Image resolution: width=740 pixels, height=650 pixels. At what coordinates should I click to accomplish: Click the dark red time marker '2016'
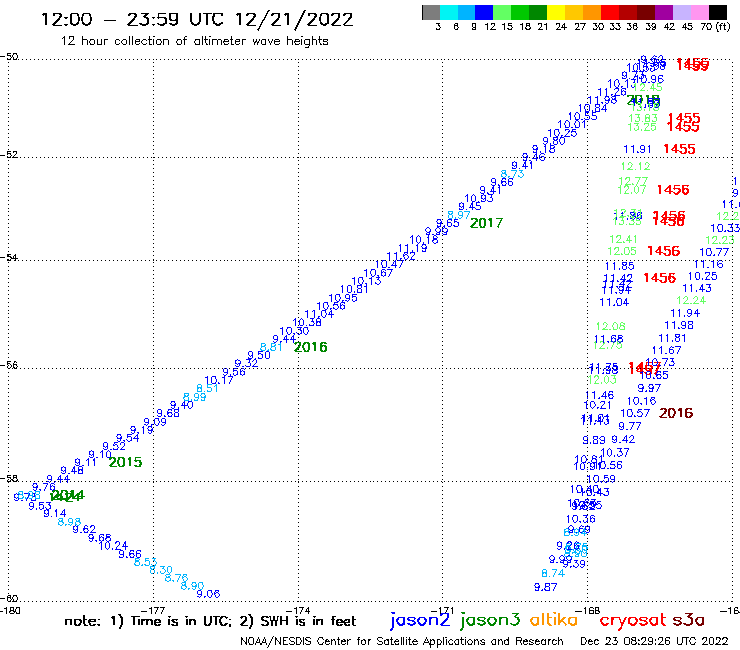pos(676,413)
